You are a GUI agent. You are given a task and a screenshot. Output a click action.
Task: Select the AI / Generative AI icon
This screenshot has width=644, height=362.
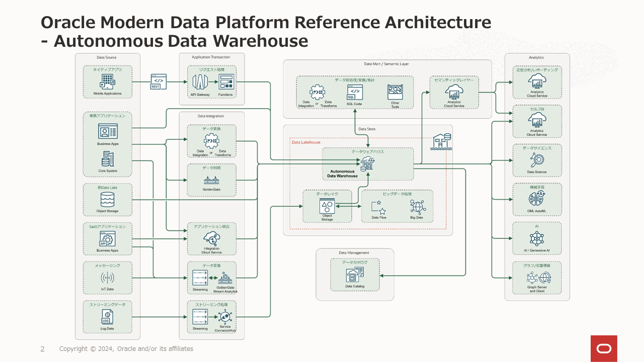(537, 238)
